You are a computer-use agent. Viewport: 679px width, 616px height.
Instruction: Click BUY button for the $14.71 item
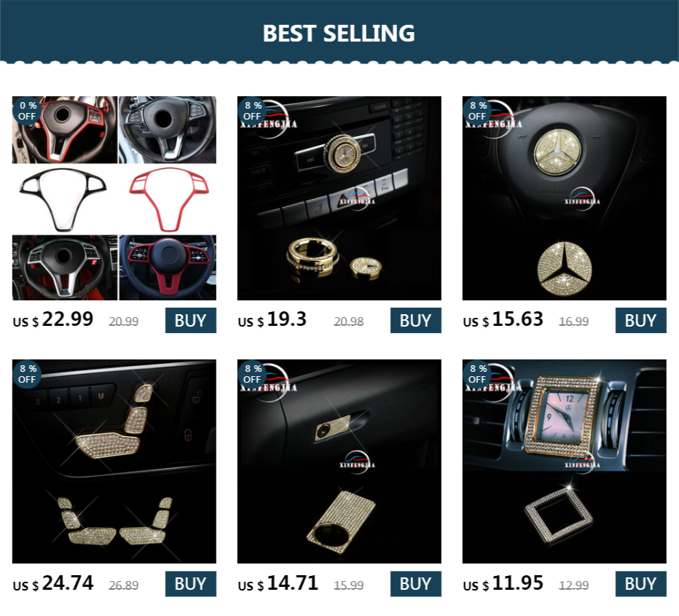pos(416,584)
